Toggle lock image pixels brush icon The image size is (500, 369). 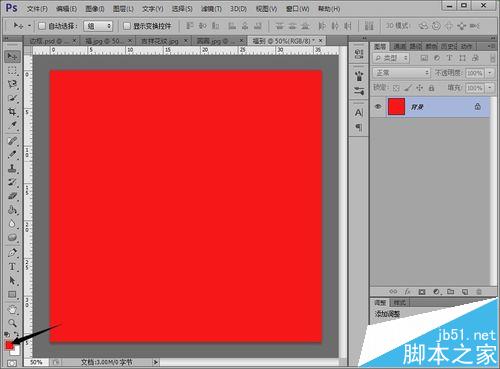coord(408,88)
